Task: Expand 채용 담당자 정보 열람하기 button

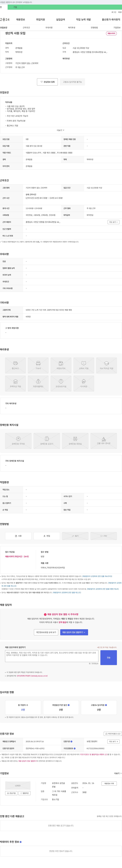Action: point(74,632)
